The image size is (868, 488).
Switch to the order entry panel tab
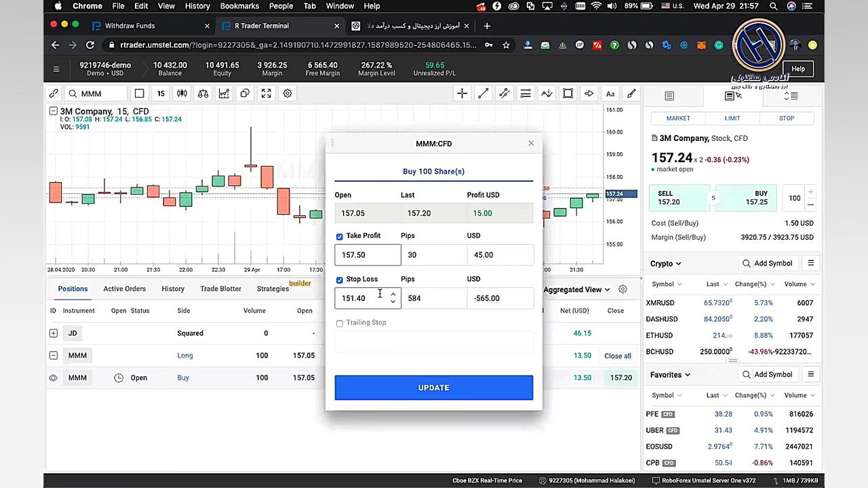734,96
